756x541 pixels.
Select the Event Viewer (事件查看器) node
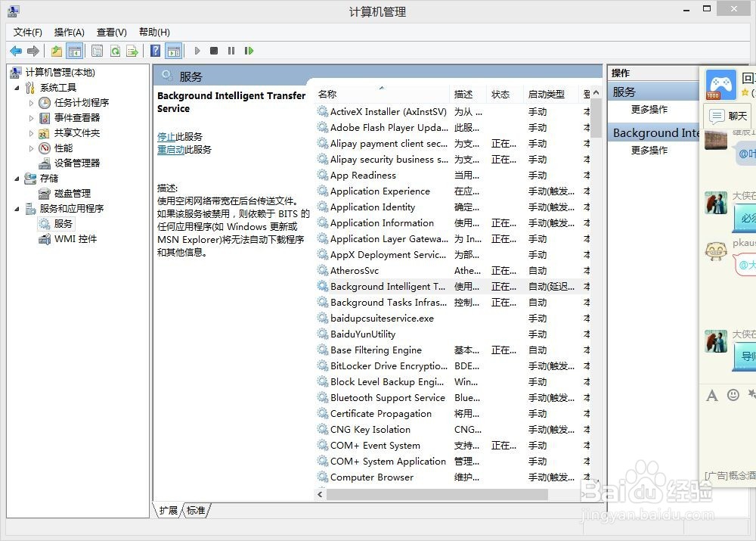point(76,118)
